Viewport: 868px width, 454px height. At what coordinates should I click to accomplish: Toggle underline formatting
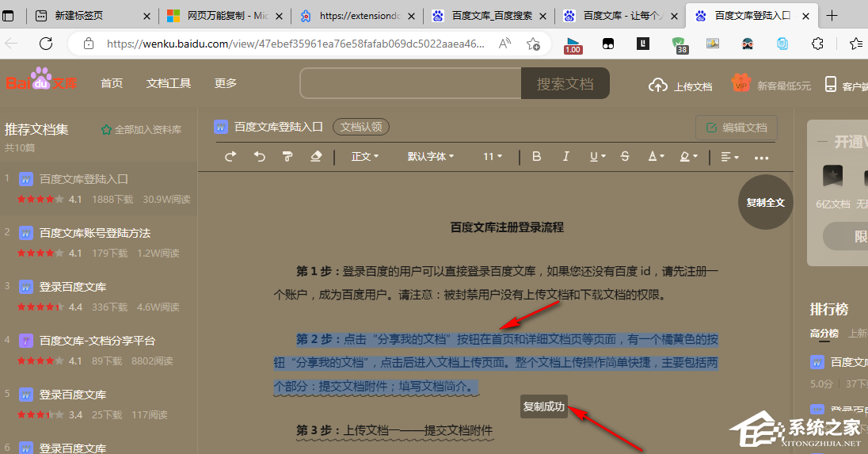click(596, 157)
